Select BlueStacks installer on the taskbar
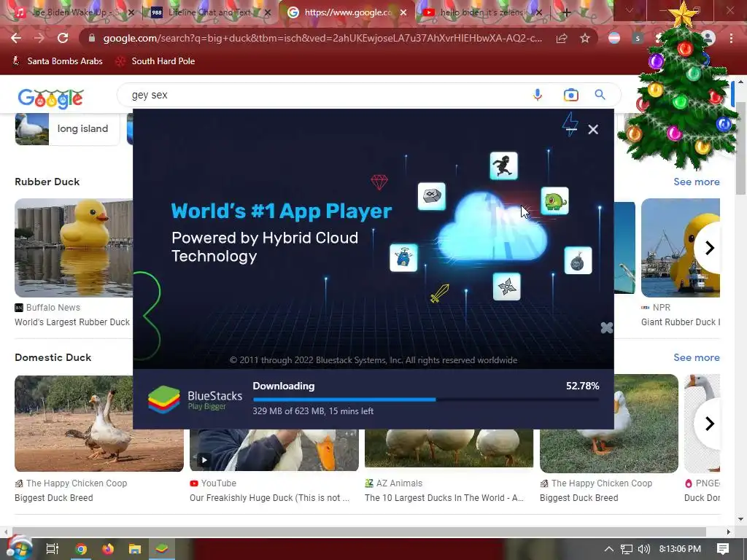The width and height of the screenshot is (747, 560). click(x=162, y=549)
